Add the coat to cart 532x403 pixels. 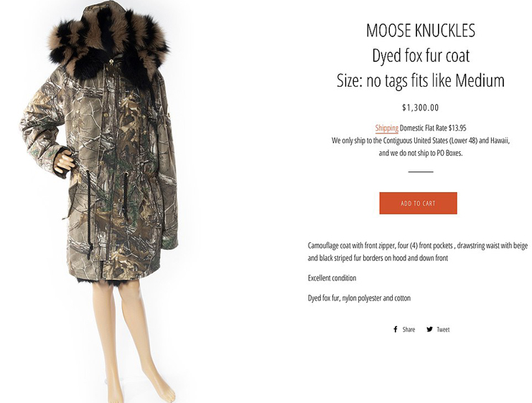pyautogui.click(x=418, y=203)
